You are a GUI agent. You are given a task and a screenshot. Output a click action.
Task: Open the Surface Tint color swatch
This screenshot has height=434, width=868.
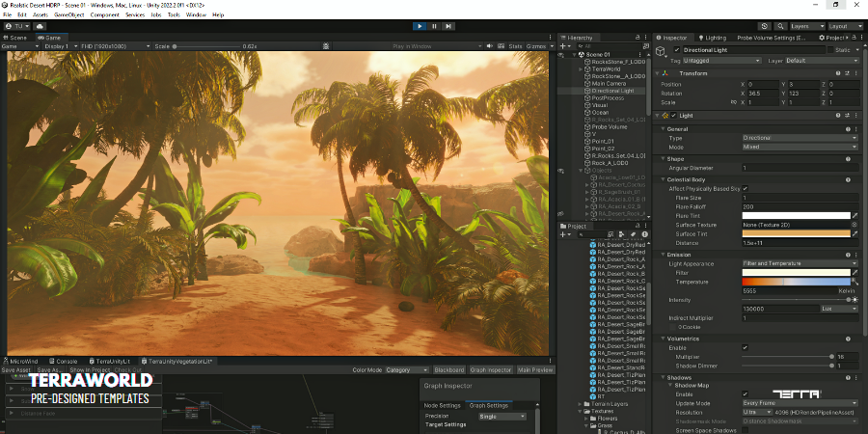[x=796, y=233]
